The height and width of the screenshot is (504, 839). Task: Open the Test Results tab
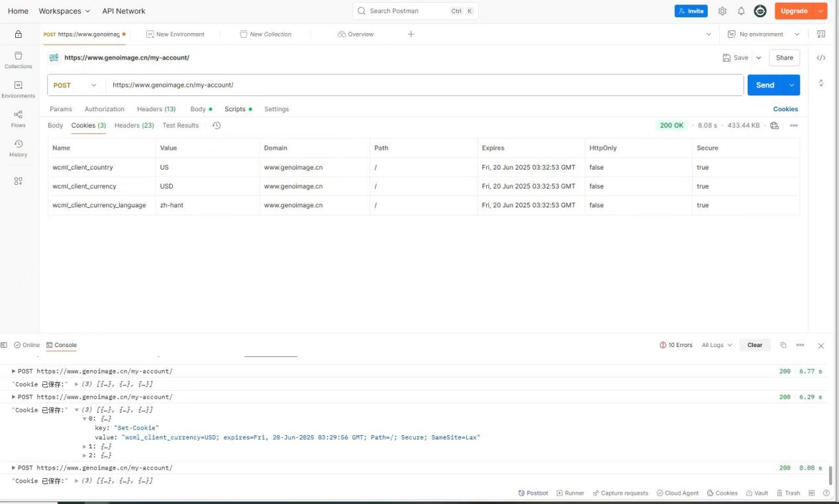point(181,125)
